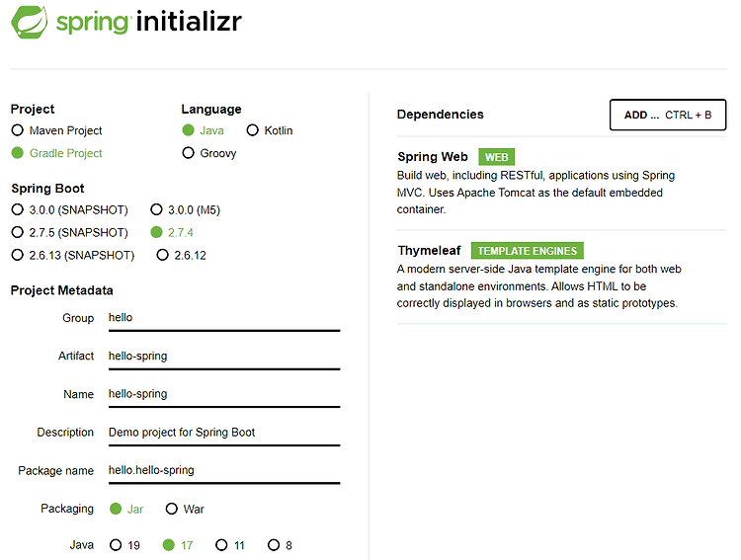This screenshot has width=741, height=560.
Task: Select Spring Boot 2.7.4 version
Action: (156, 232)
